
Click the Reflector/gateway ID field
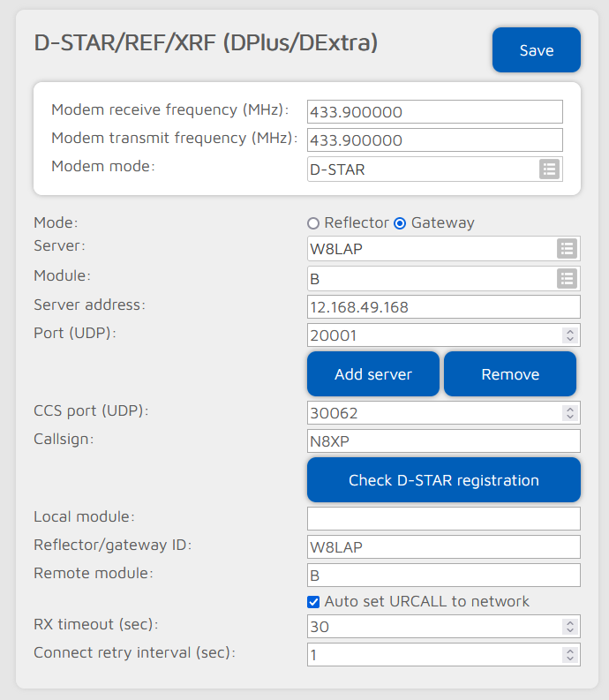point(443,547)
